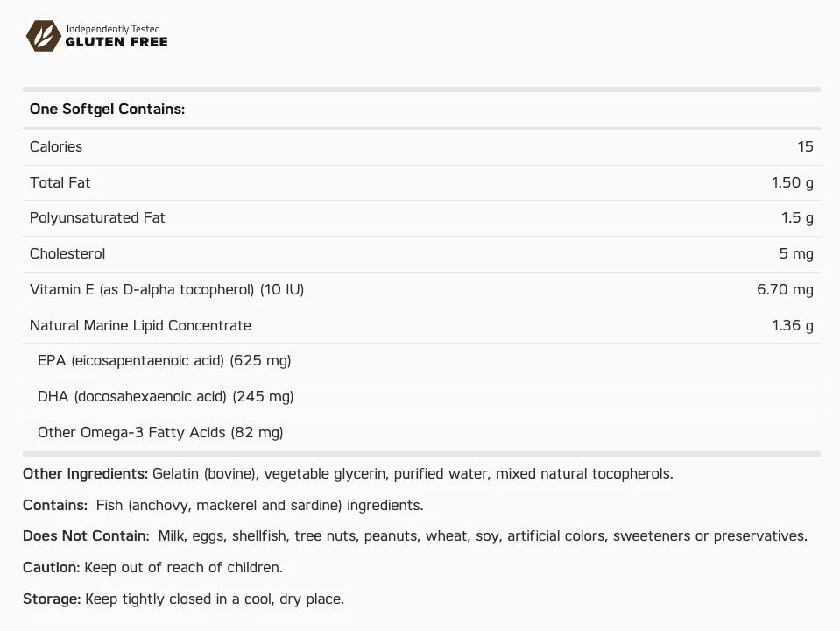Click the 6.70 mg Vitamin E amount

(785, 289)
